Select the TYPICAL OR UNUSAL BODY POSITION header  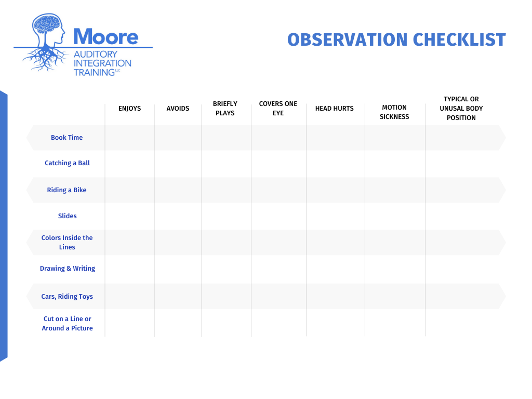coord(461,108)
